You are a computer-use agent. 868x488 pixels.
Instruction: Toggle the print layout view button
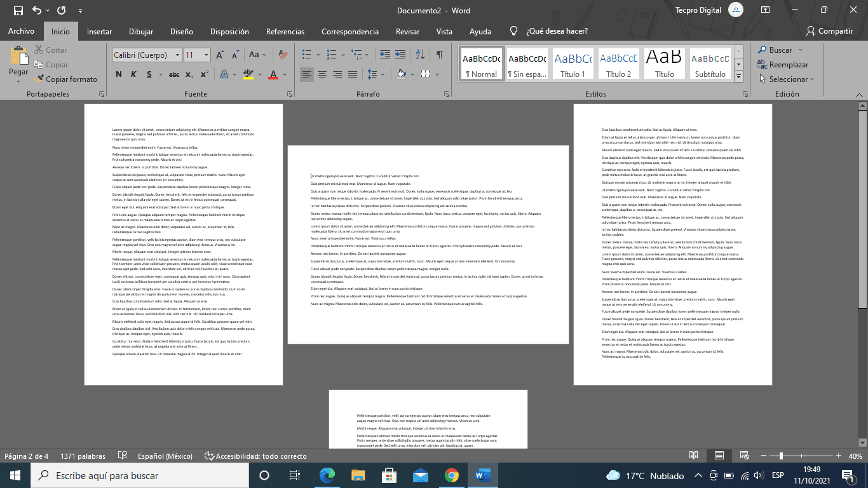click(x=719, y=456)
